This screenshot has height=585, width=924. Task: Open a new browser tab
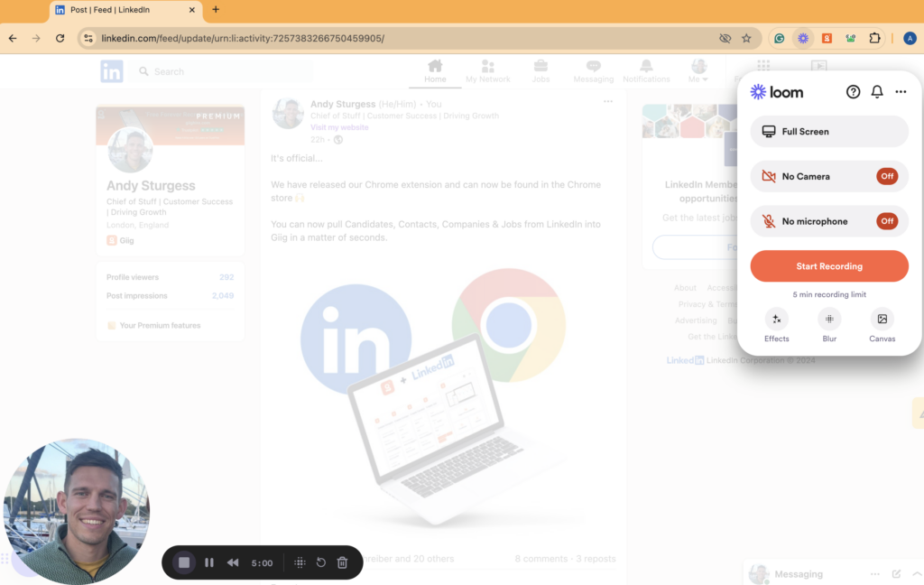tap(216, 9)
